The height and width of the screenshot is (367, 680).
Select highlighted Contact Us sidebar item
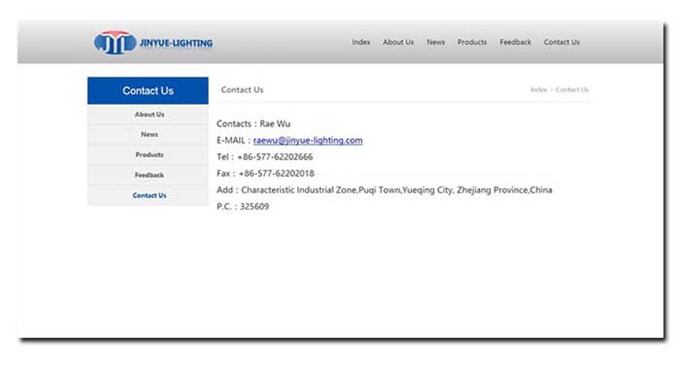148,196
